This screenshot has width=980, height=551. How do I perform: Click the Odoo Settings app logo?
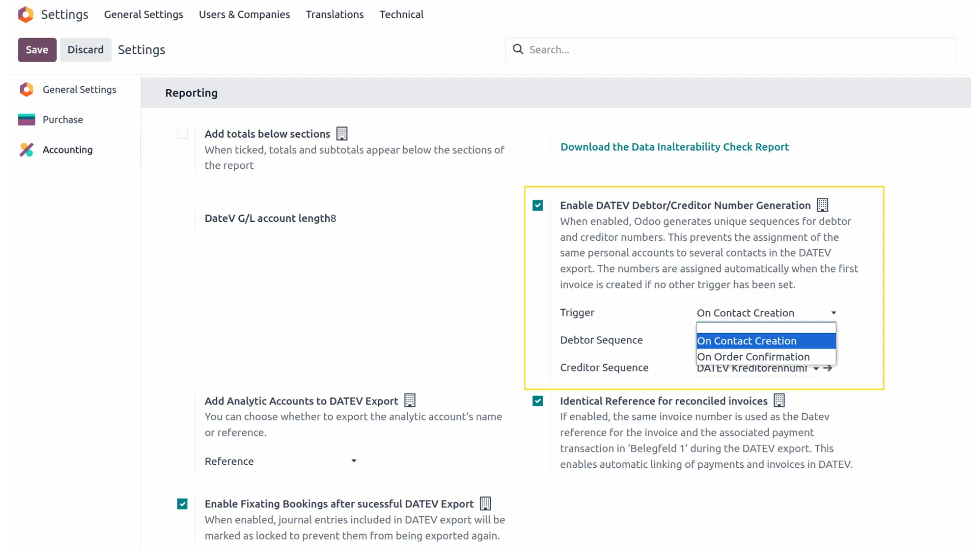pos(26,14)
